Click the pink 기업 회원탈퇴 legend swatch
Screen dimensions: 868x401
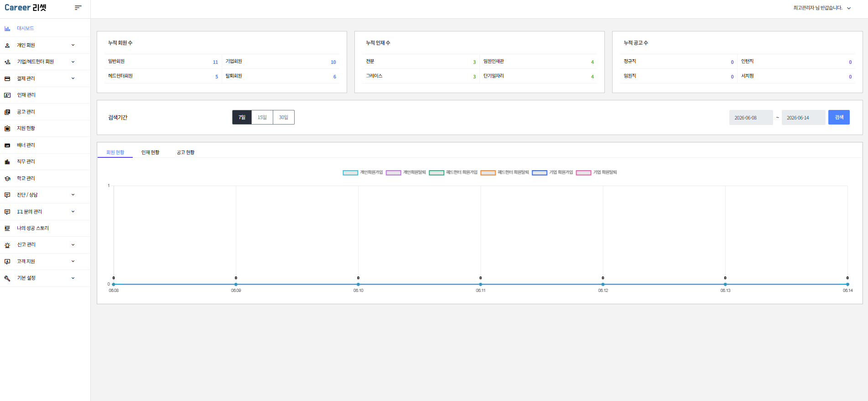point(583,173)
